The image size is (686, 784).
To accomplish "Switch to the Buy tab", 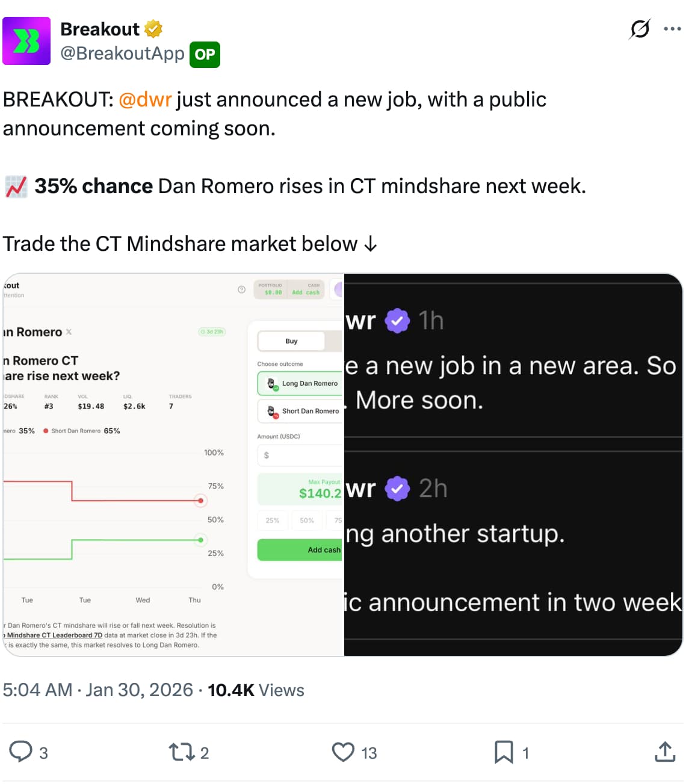I will [291, 341].
